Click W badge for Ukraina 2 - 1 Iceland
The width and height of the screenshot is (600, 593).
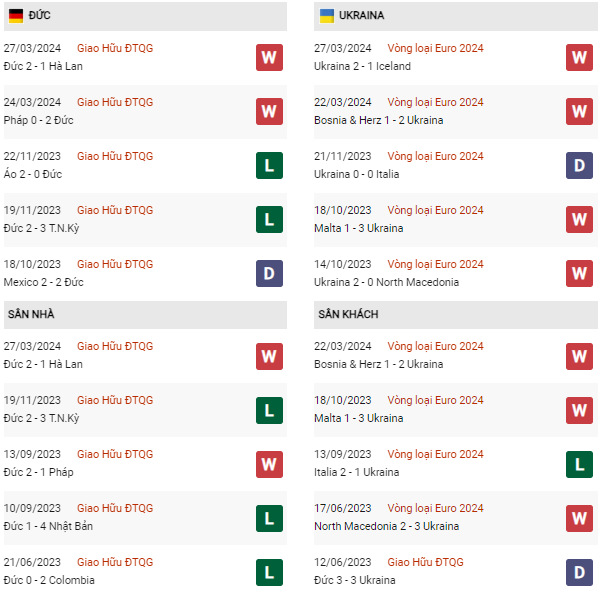click(580, 57)
